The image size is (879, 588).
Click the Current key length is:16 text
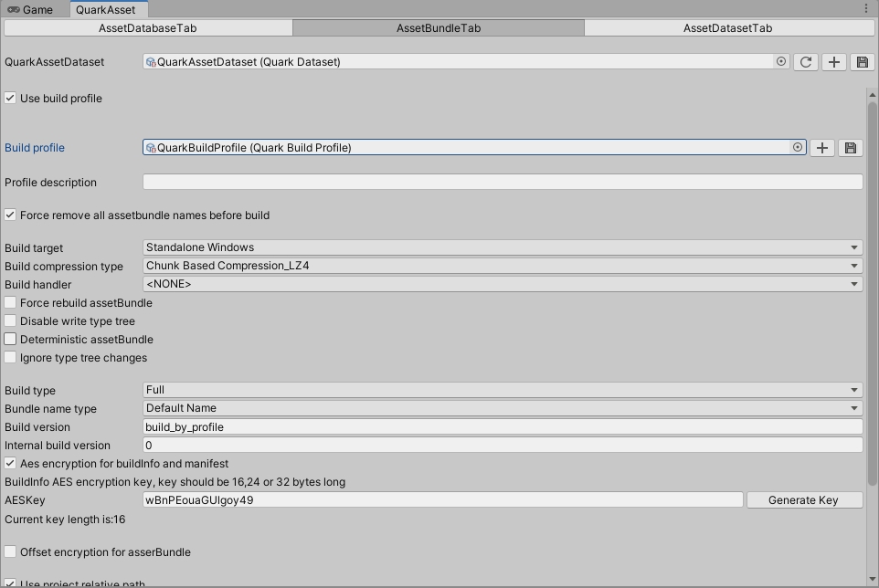click(x=65, y=520)
